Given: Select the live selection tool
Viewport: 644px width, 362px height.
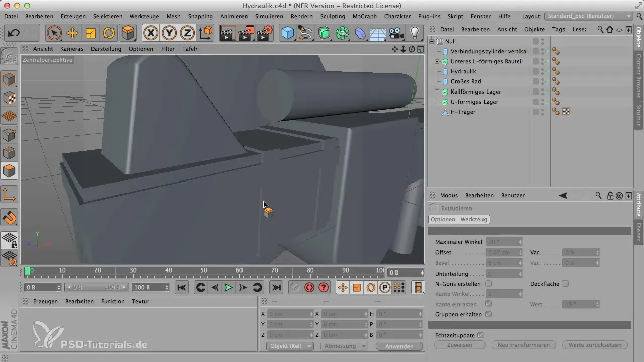Looking at the screenshot, I should (x=54, y=33).
